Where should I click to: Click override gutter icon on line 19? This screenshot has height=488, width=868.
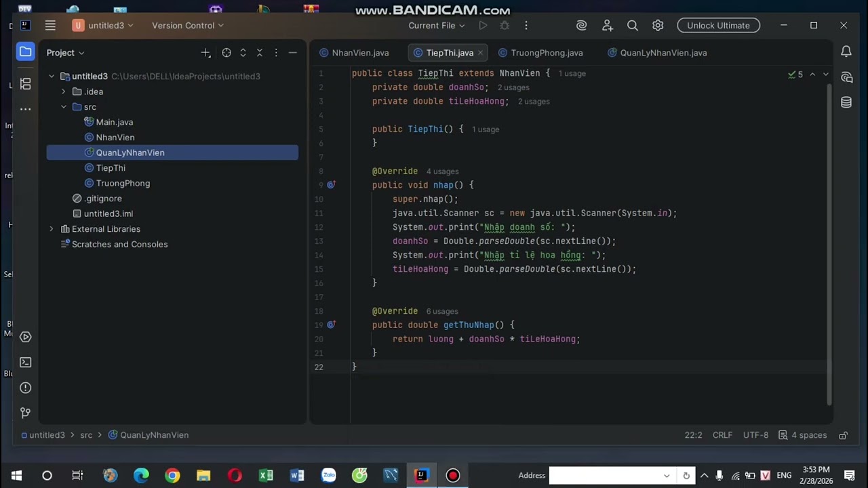point(332,325)
